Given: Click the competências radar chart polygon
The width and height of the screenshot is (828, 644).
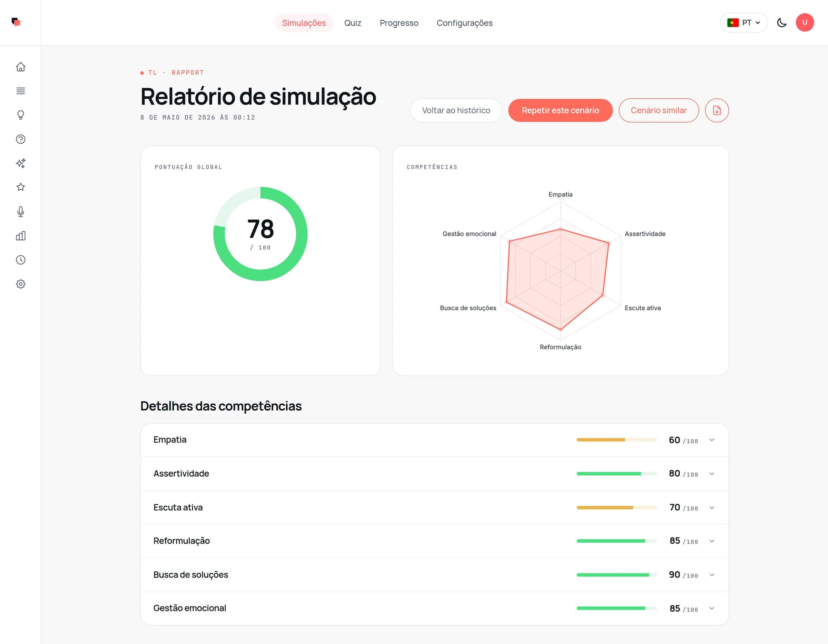Looking at the screenshot, I should [x=557, y=279].
